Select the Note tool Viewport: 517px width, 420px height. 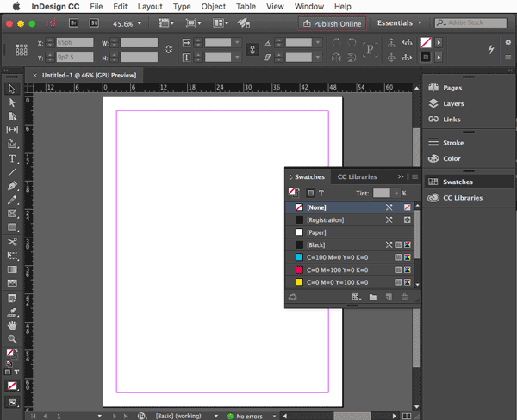click(x=12, y=299)
